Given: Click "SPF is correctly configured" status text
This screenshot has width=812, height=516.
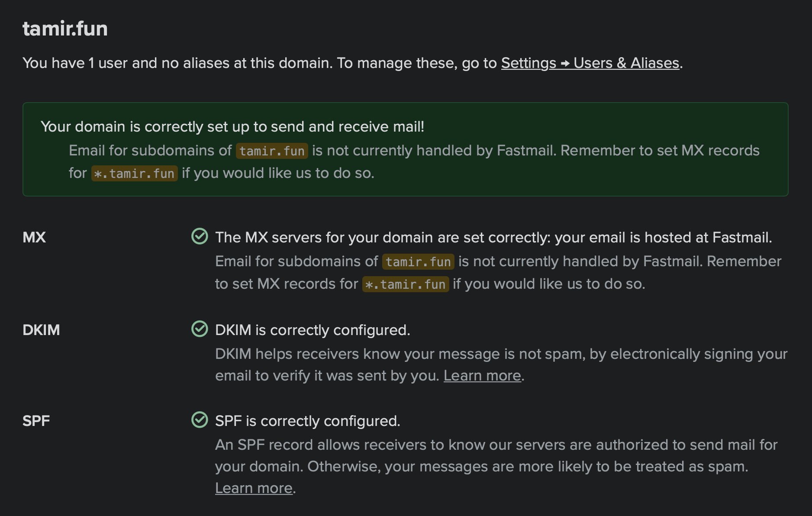Looking at the screenshot, I should click(308, 421).
